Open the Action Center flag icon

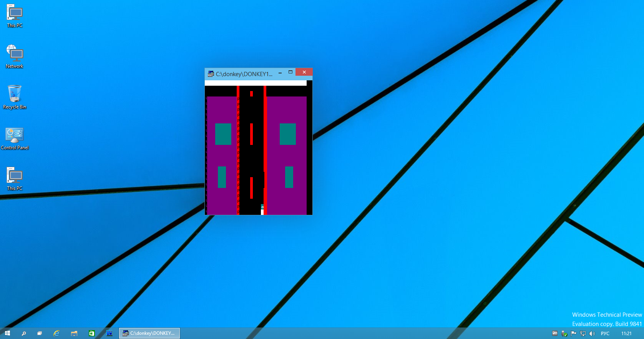573,333
